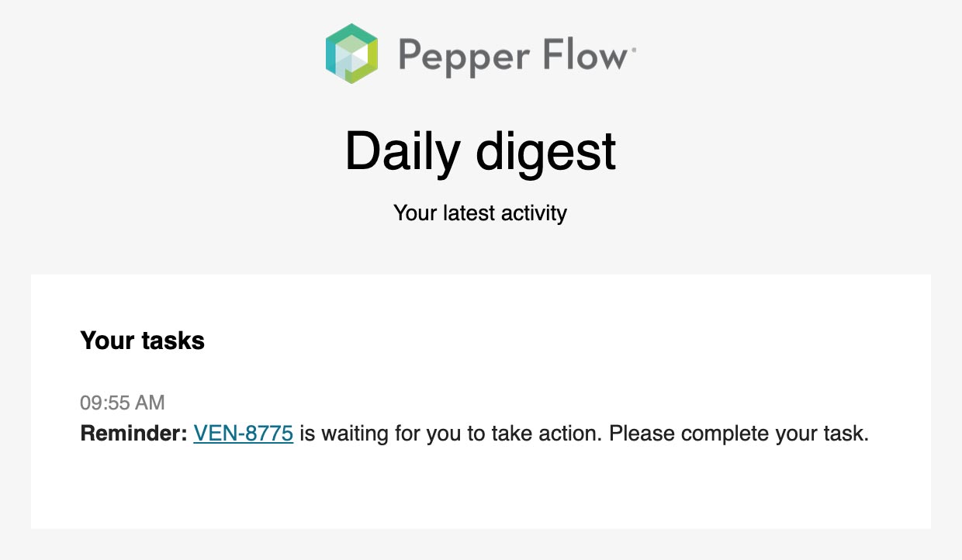
Task: Click the Pepper Flow hexagon logo icon
Action: pyautogui.click(x=352, y=54)
